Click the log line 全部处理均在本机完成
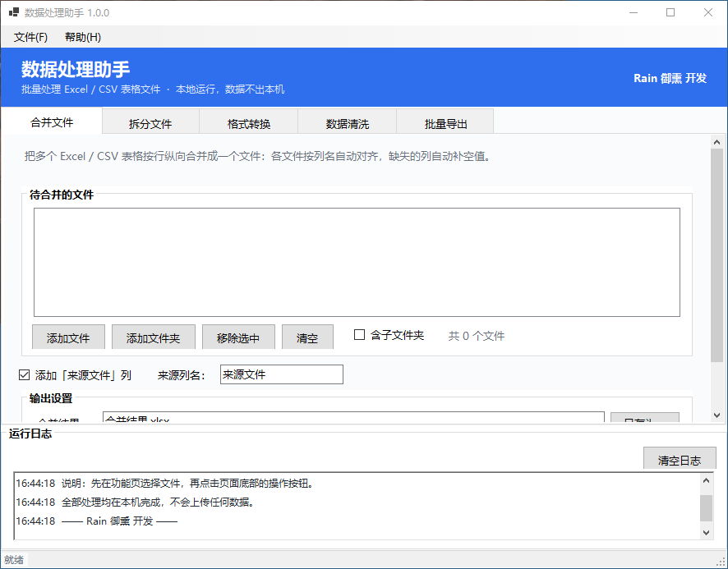 pyautogui.click(x=136, y=502)
